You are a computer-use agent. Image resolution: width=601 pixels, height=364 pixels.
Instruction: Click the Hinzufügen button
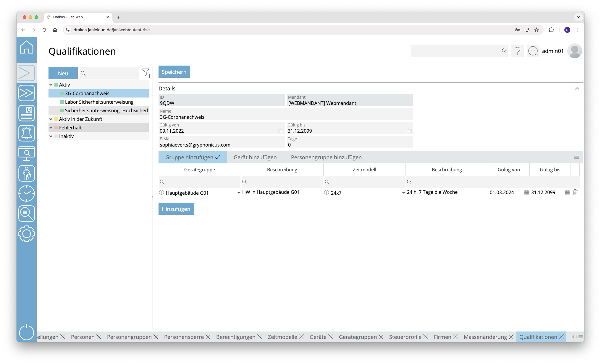tap(176, 209)
